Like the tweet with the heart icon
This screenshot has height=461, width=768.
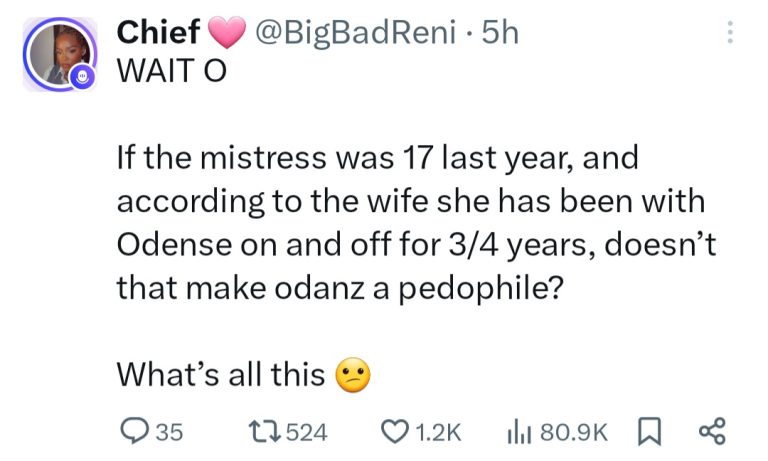[x=395, y=431]
